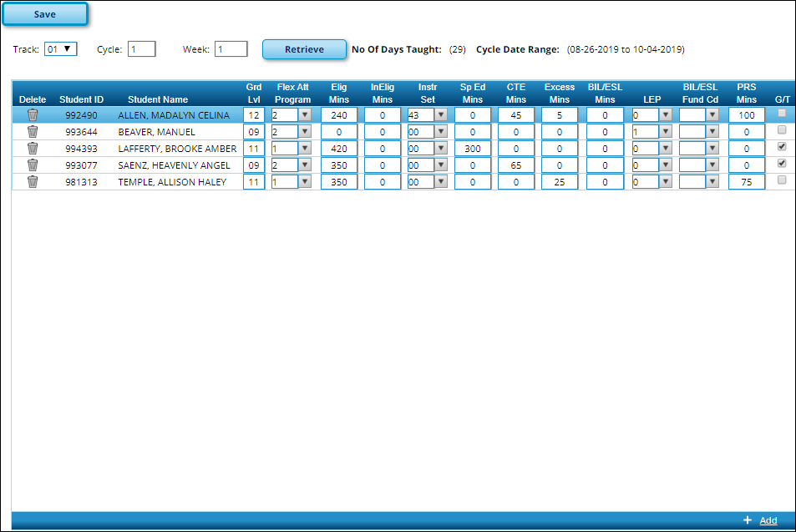Enable G/T checkbox for student 992490
The height and width of the screenshot is (532, 796).
tap(782, 114)
